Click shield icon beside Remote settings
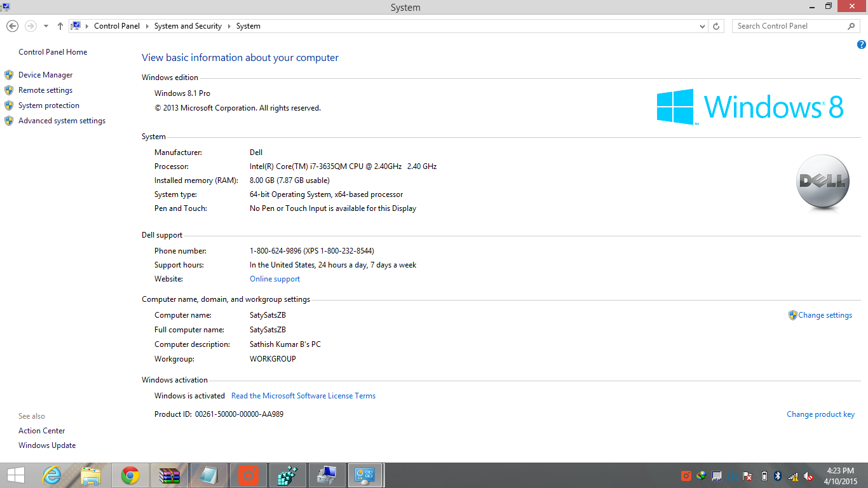 [x=9, y=90]
